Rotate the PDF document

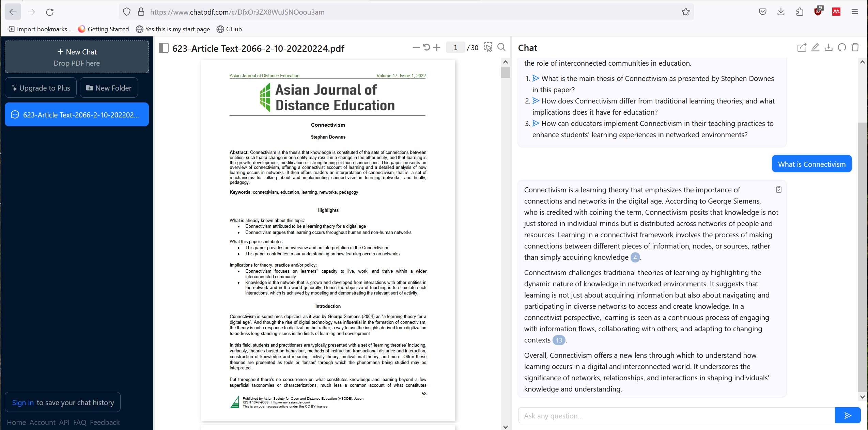426,47
